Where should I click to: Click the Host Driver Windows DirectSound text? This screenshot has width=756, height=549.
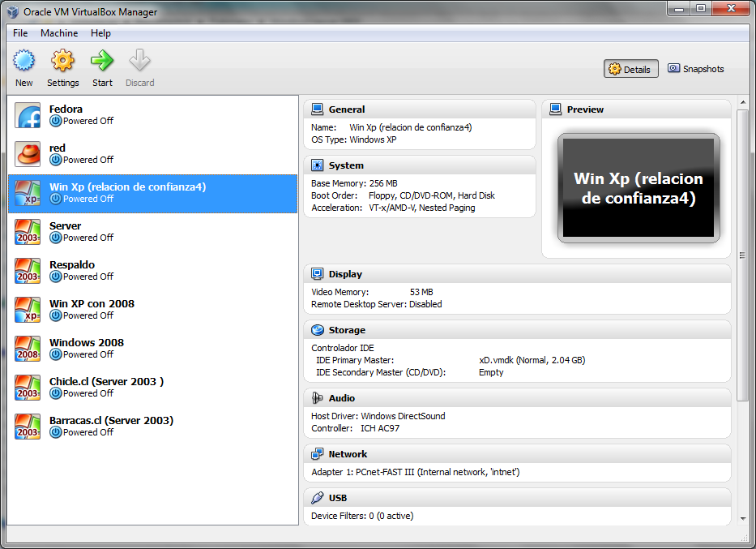pos(378,416)
